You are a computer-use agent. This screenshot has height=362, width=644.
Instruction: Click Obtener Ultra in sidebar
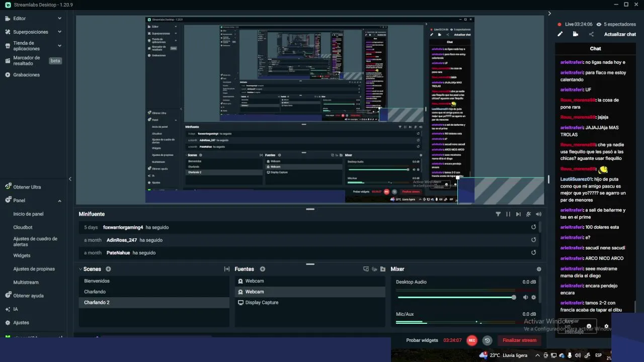pos(27,187)
